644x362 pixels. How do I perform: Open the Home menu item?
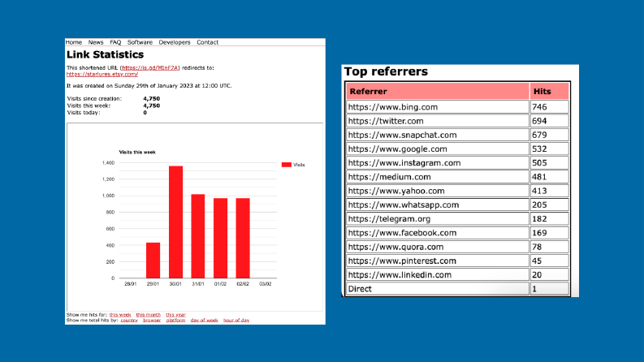coord(74,42)
